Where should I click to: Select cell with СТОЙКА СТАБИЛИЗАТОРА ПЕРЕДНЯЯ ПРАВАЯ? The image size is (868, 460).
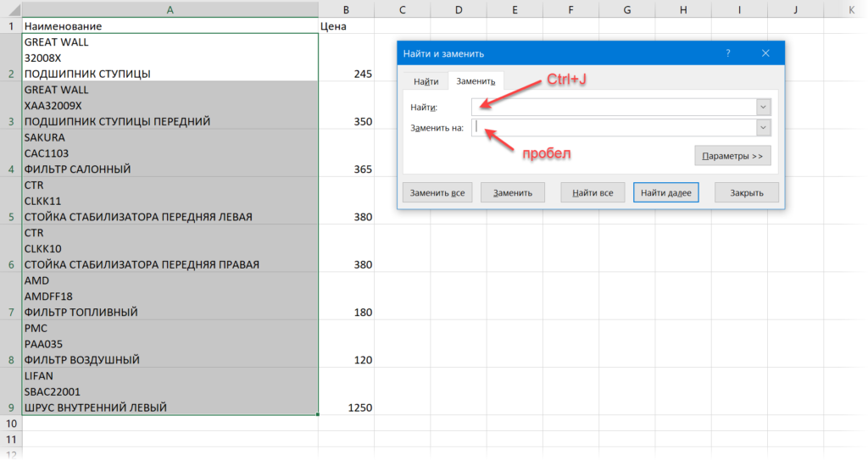[x=170, y=248]
